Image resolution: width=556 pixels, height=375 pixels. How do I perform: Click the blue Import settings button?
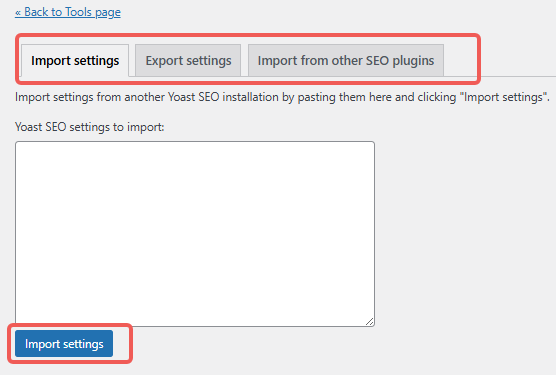tap(64, 344)
